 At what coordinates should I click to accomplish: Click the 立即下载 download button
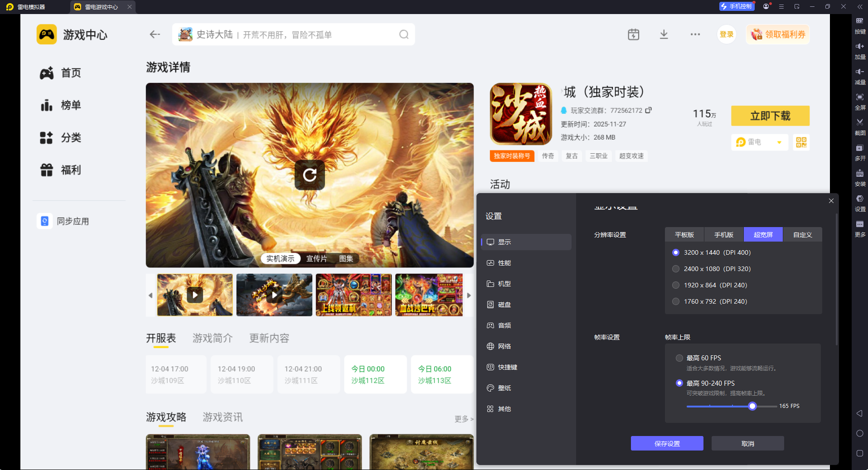pyautogui.click(x=770, y=116)
